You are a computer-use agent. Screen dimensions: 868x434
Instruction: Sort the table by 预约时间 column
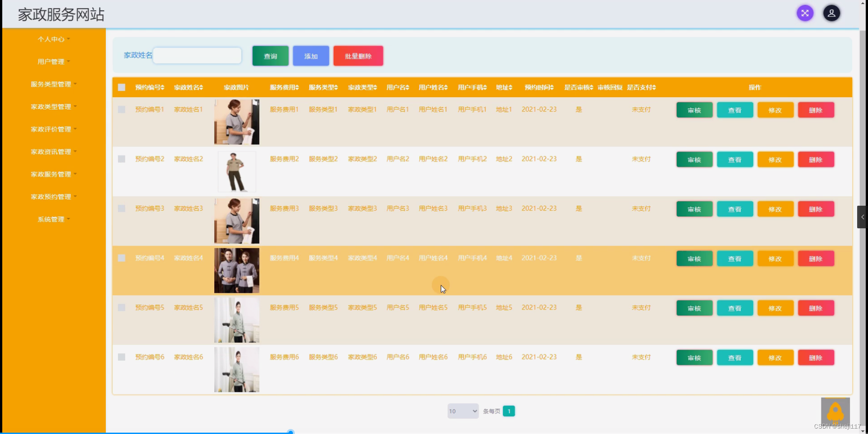(x=538, y=87)
